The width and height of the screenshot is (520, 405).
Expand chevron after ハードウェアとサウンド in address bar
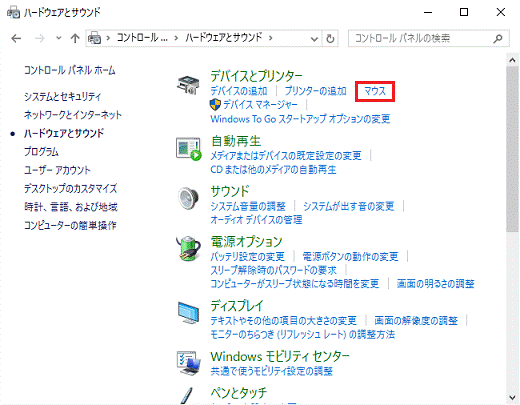point(270,38)
